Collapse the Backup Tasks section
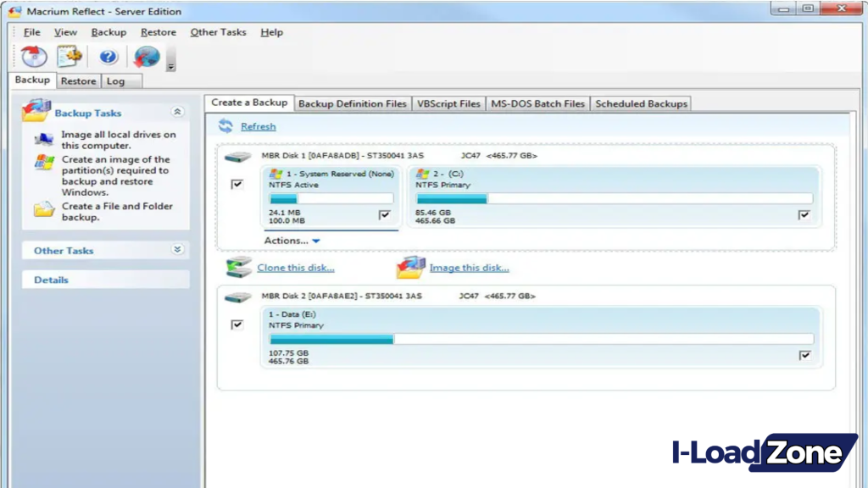The image size is (868, 488). (x=177, y=111)
